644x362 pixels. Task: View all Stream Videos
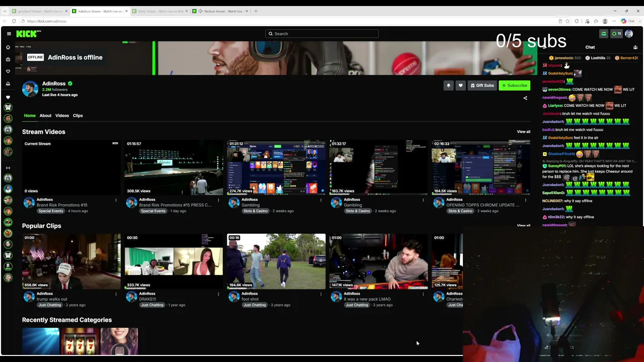(x=523, y=132)
